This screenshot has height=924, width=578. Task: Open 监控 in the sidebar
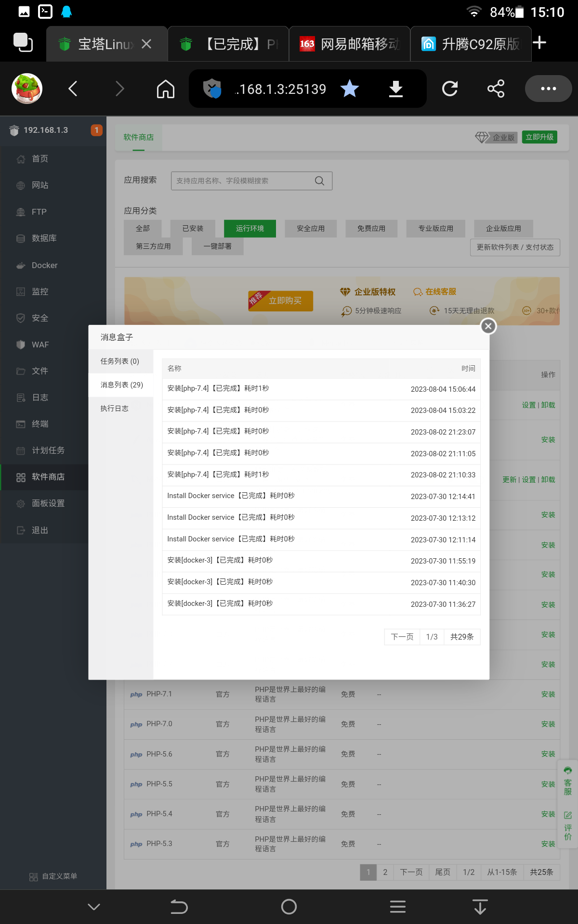(x=40, y=292)
